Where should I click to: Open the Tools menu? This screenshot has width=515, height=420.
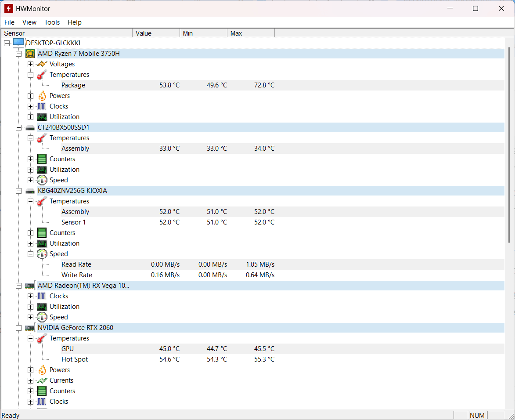(52, 22)
